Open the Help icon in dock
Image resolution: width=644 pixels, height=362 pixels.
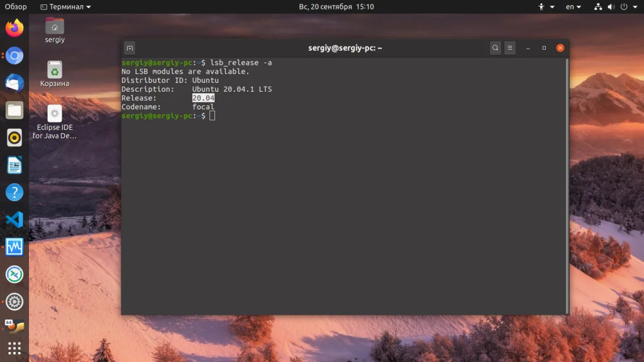coord(14,192)
